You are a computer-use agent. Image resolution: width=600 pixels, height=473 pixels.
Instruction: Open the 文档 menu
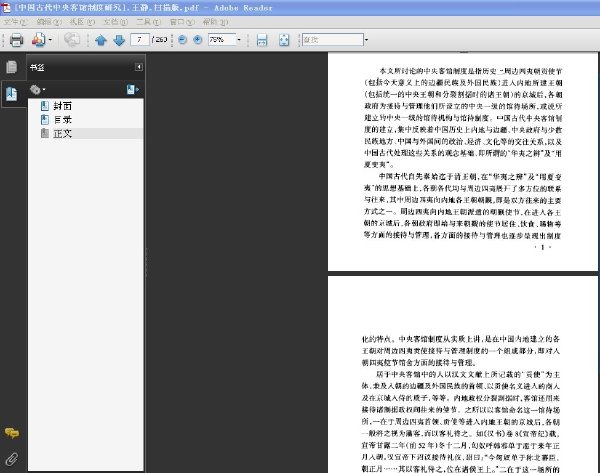pos(116,22)
